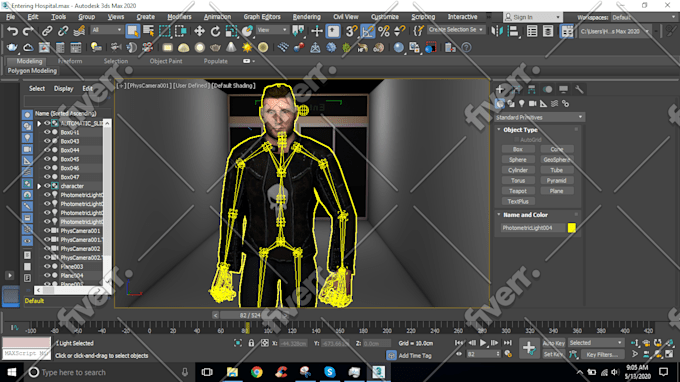The height and width of the screenshot is (382, 680).
Task: Switch Create panel to Shapes category
Action: pos(511,104)
